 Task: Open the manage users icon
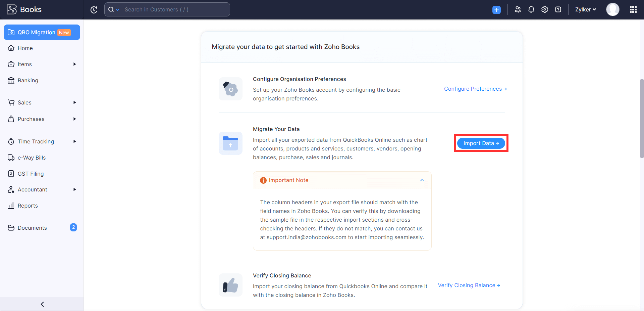[518, 9]
